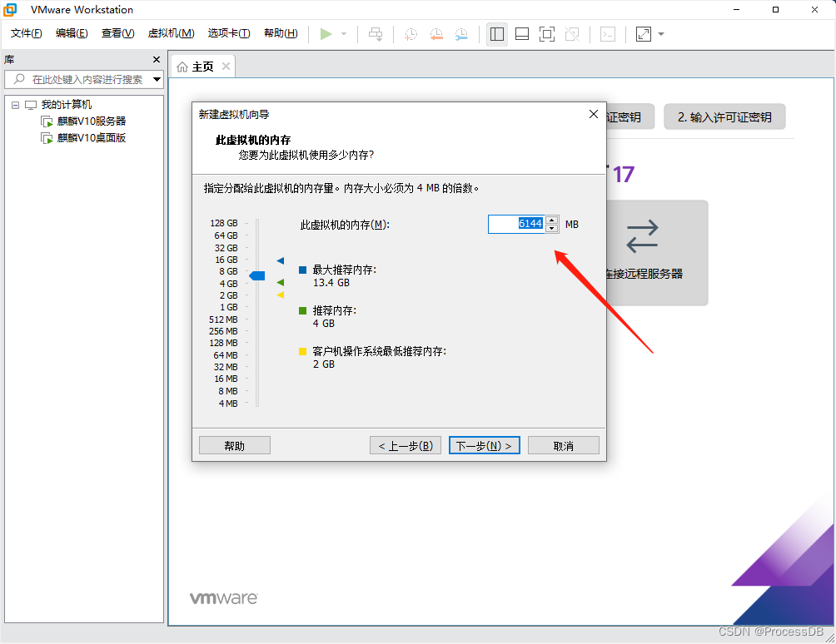
Task: Click the stretch guest display icon
Action: pos(644,34)
